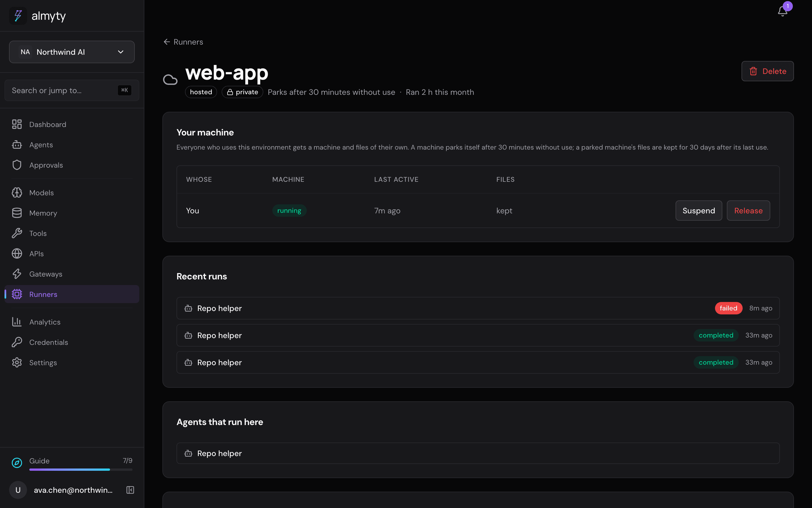Open Approvals in the sidebar
Viewport: 812px width, 508px height.
[72, 165]
